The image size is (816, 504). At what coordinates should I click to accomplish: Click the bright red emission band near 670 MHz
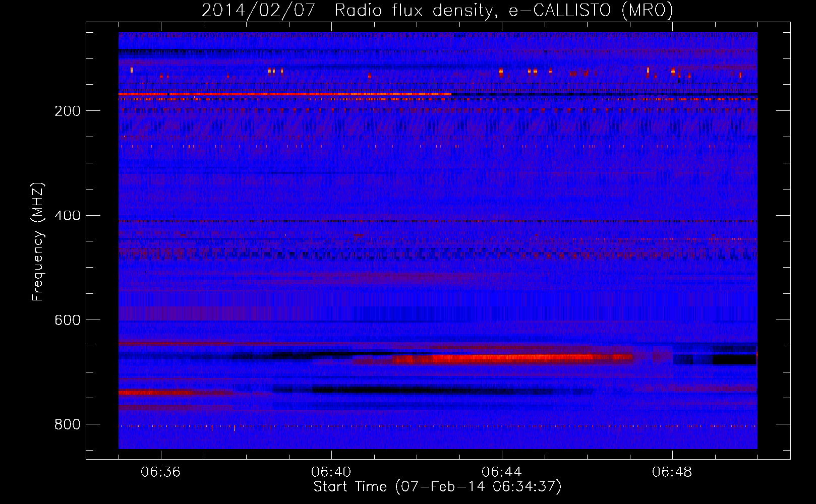512,359
